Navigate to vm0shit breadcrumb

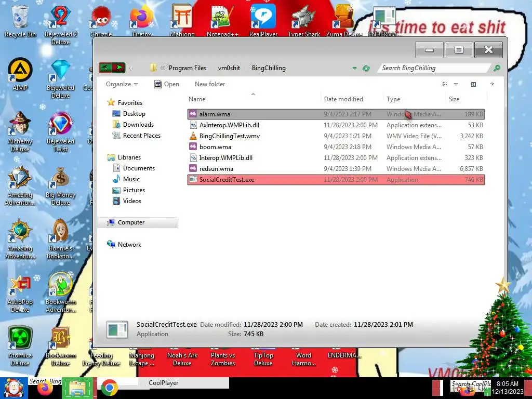(229, 68)
